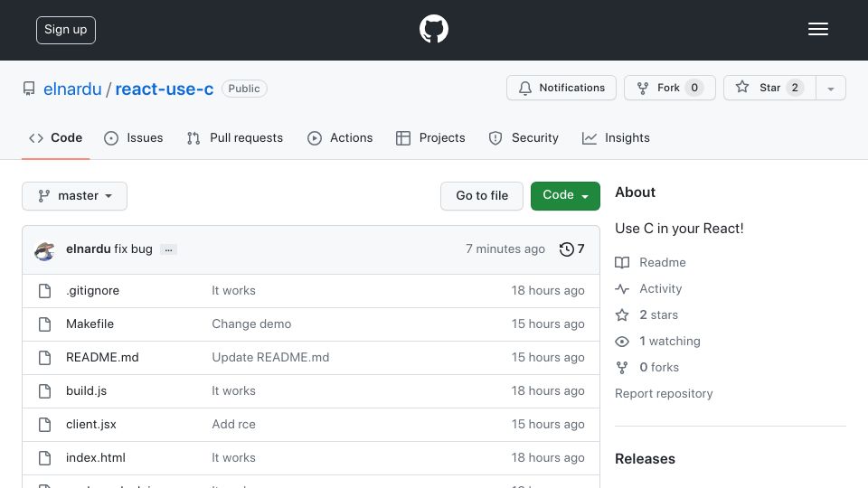The image size is (868, 488).
Task: Open the client.jsx file
Action: [91, 425]
